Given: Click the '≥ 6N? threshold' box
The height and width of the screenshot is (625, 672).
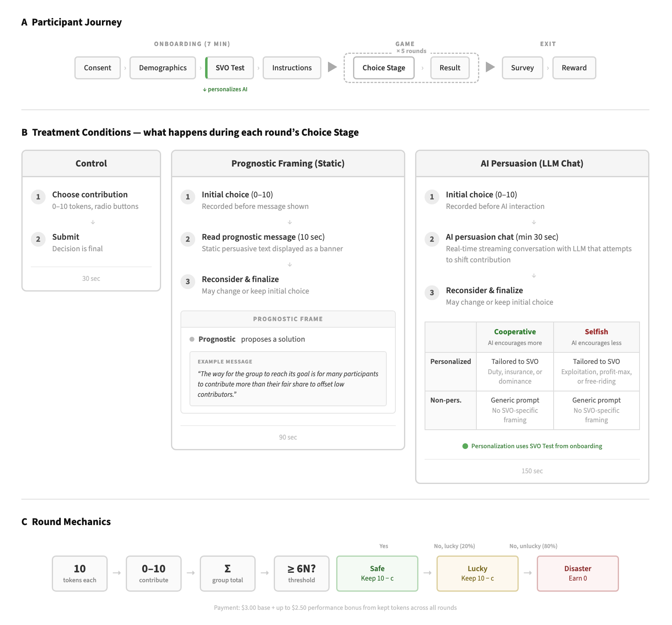Looking at the screenshot, I should pos(302,574).
